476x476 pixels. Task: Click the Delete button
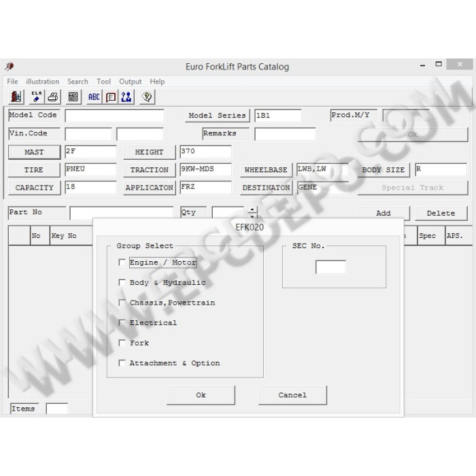(441, 214)
